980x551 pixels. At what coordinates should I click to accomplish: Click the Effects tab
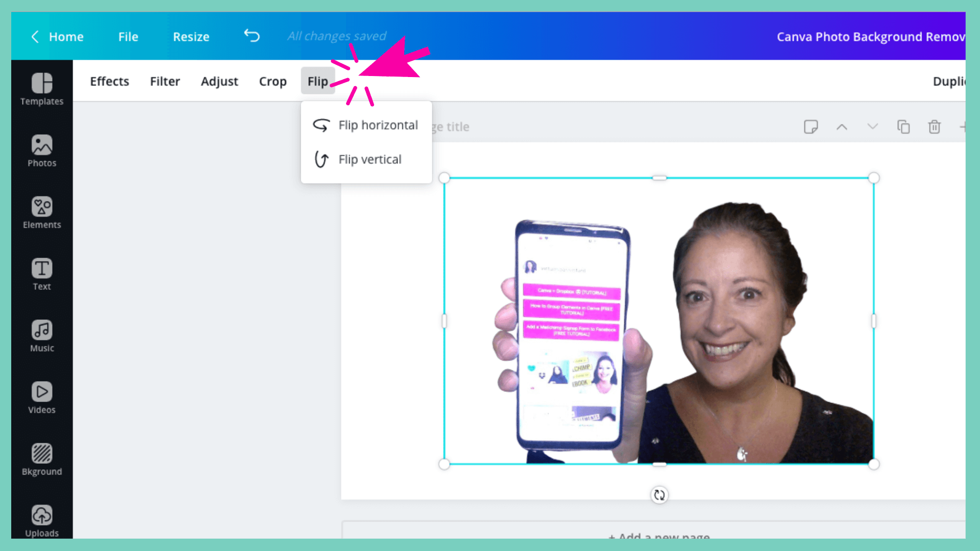[x=109, y=82]
